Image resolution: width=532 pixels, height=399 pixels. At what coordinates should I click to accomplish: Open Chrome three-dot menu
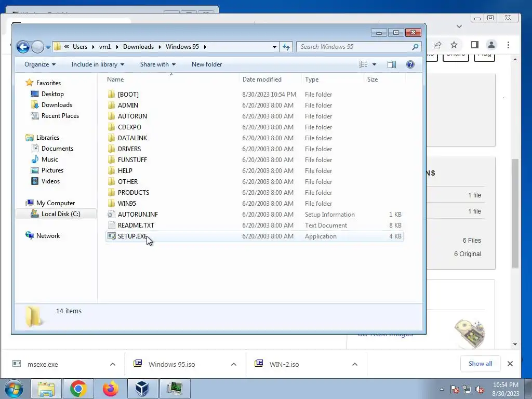tap(508, 45)
